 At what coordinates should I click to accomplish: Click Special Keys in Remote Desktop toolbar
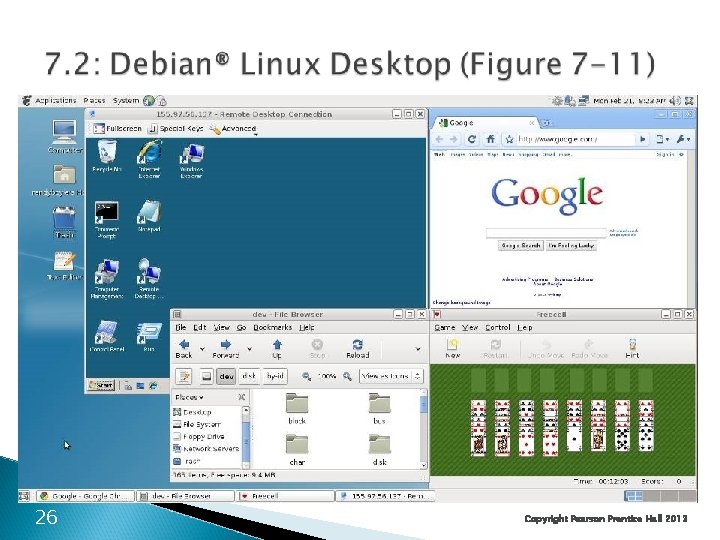pos(176,129)
